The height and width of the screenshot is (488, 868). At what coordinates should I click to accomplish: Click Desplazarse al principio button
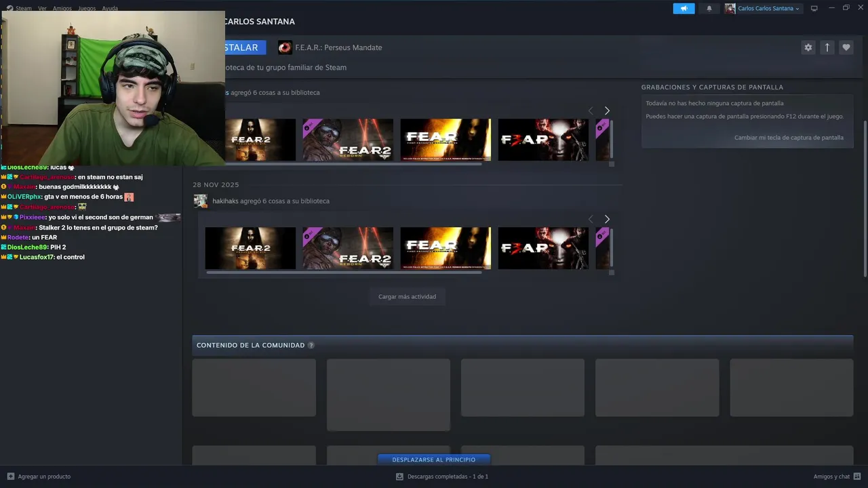pyautogui.click(x=433, y=460)
